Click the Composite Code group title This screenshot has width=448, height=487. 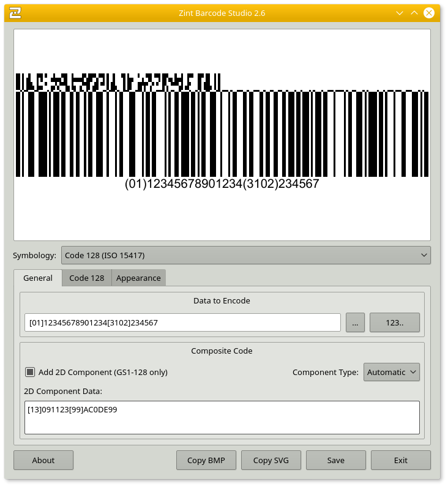pyautogui.click(x=222, y=351)
